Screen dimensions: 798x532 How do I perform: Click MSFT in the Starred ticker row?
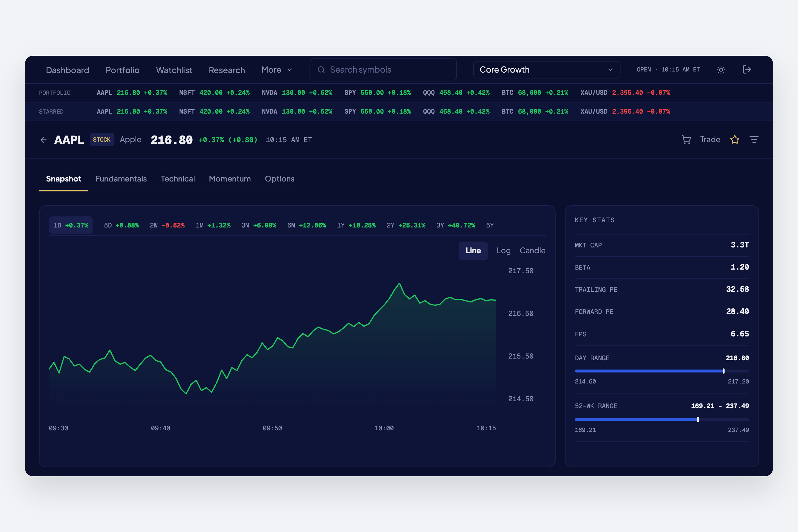point(214,112)
